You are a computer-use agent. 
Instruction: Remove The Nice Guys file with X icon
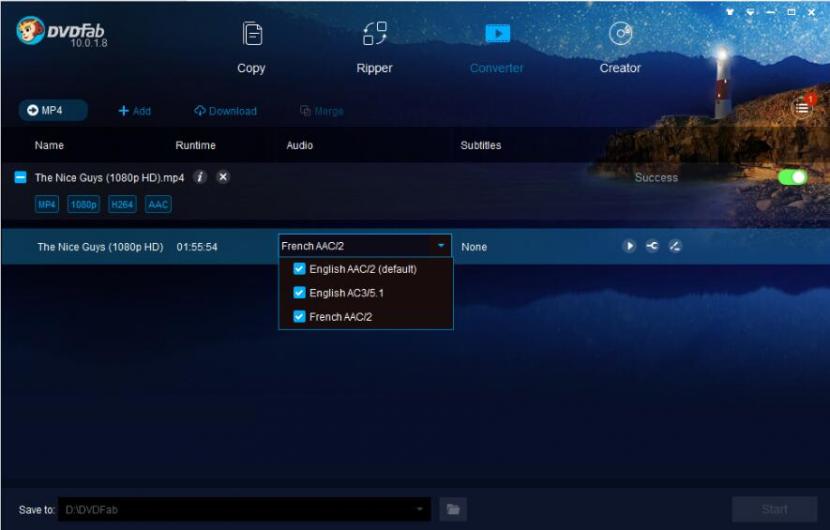point(223,177)
